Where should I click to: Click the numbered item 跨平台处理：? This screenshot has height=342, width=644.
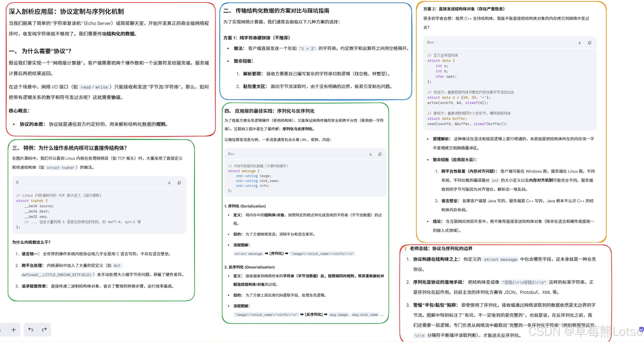(32, 265)
